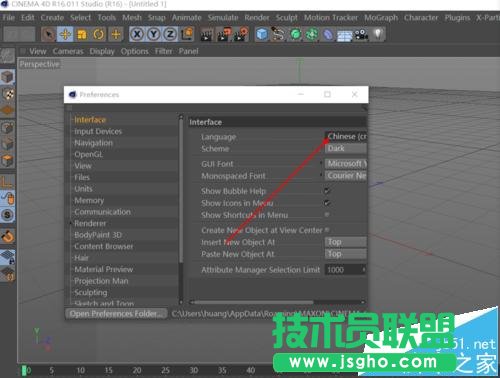The width and height of the screenshot is (500, 378).
Task: Click the Interface panel horizontal scrollbar
Action: click(253, 302)
